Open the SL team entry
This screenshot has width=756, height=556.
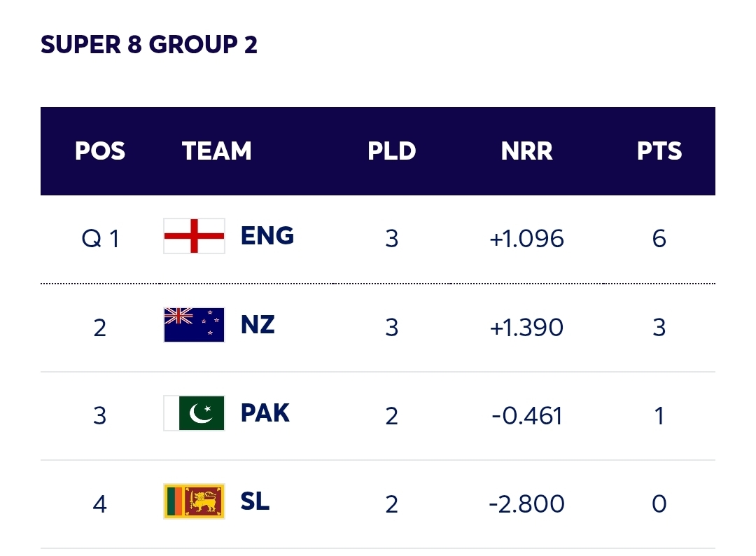click(255, 501)
